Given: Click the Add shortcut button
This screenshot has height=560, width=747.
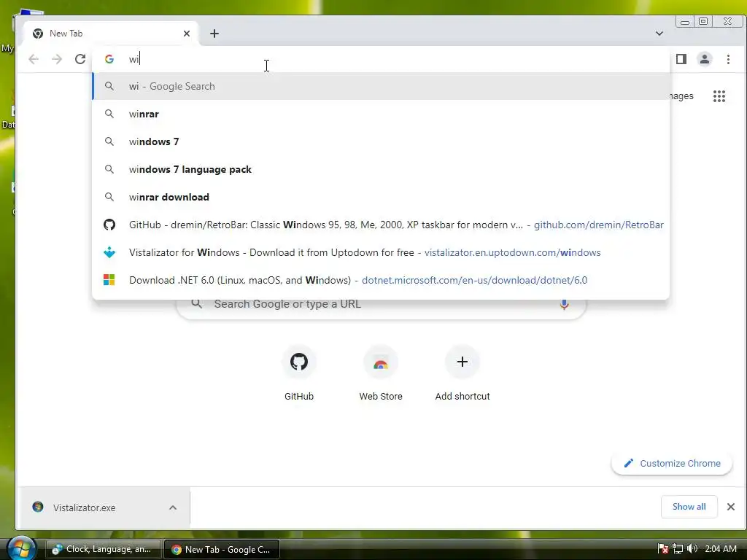Looking at the screenshot, I should coord(462,373).
